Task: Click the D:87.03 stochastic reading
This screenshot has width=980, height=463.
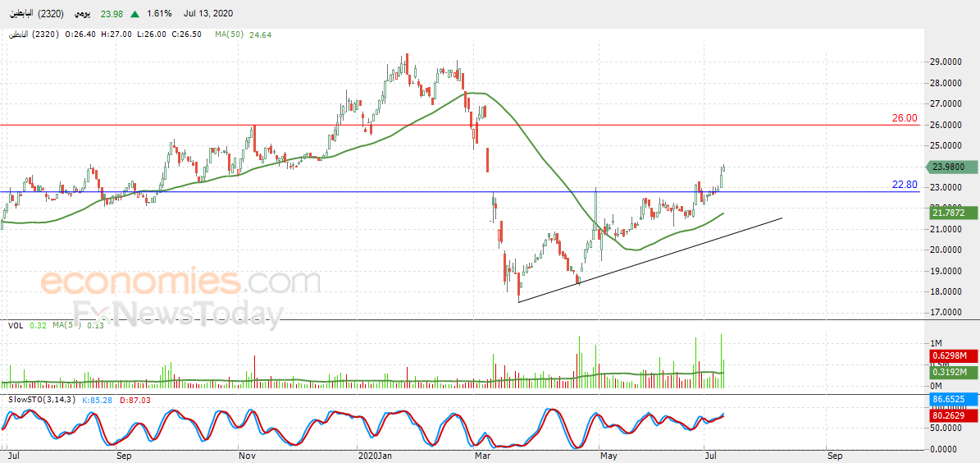Action: 134,400
